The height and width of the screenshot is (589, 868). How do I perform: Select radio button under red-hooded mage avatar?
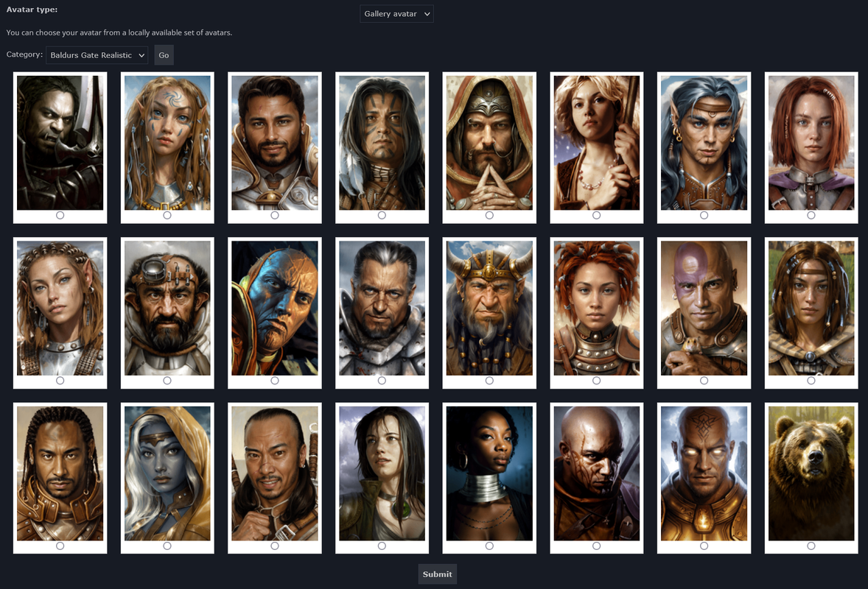coord(489,215)
